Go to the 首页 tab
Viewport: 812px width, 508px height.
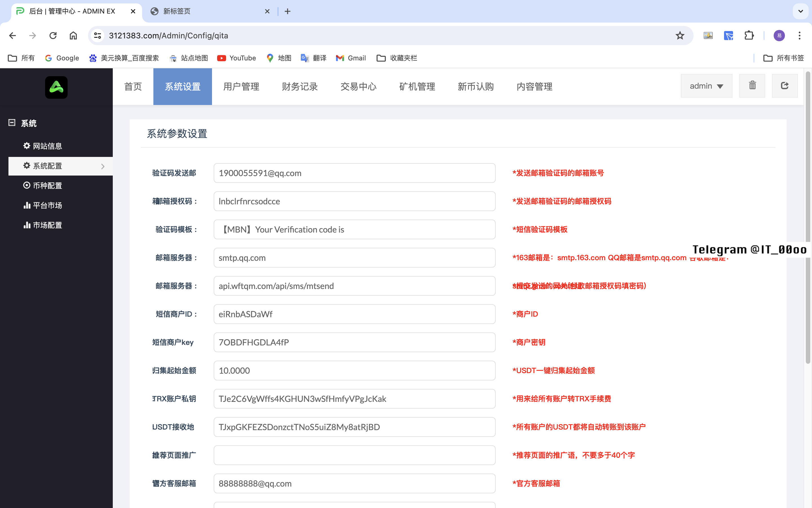(133, 87)
